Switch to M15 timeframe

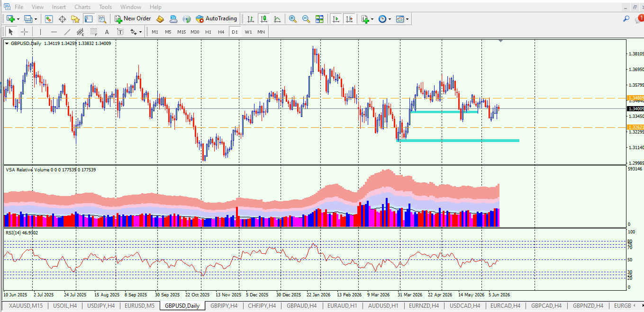[181, 32]
